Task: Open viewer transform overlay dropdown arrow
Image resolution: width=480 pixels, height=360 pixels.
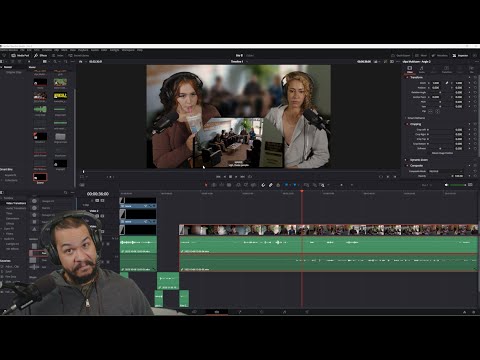Action: click(87, 177)
